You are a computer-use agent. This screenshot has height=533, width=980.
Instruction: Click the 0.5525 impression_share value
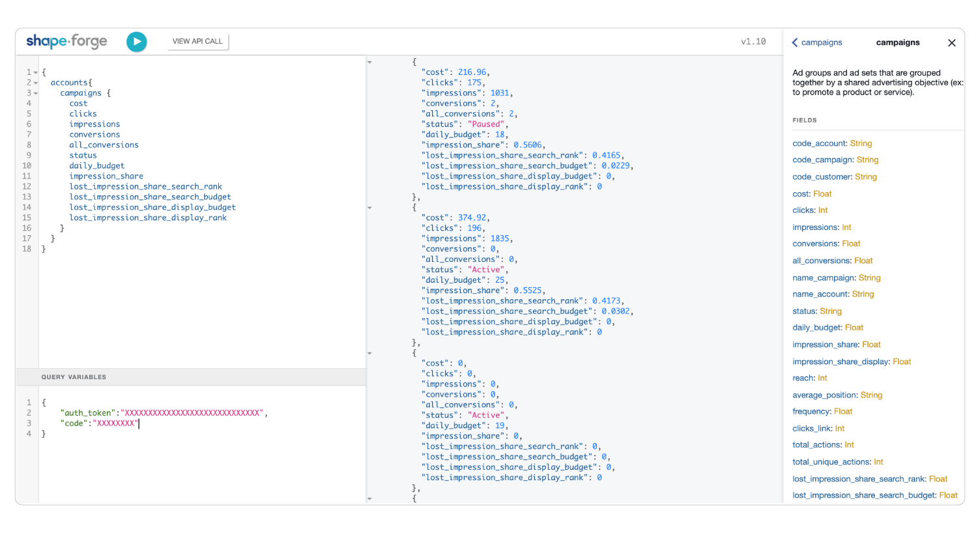pyautogui.click(x=527, y=291)
